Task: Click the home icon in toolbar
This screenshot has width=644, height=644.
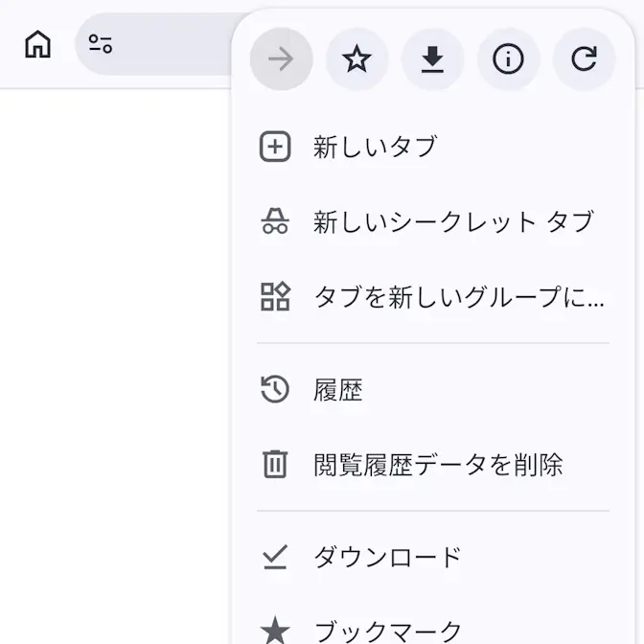Action: (x=37, y=44)
